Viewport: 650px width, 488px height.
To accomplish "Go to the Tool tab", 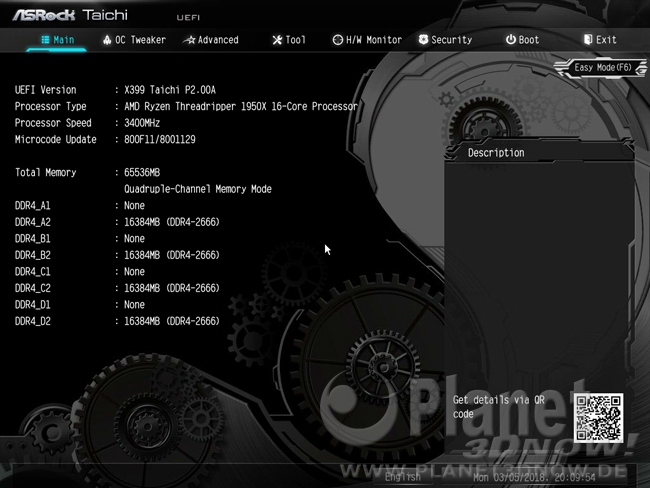I will pos(289,40).
